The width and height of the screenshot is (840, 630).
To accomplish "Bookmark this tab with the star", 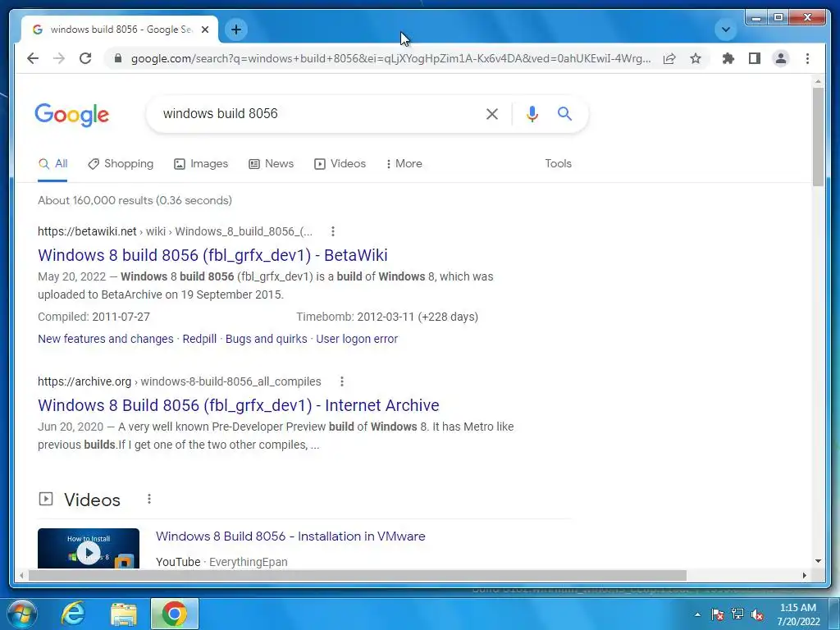I will [x=696, y=58].
